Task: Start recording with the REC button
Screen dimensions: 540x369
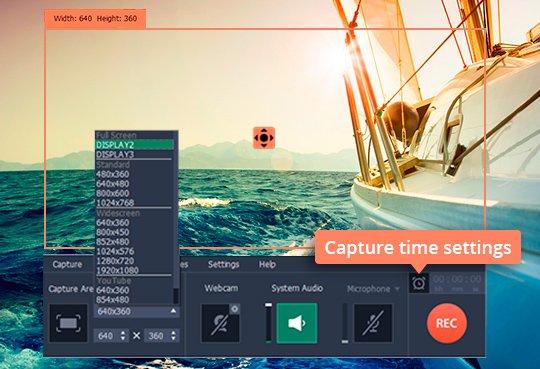Action: tap(447, 323)
